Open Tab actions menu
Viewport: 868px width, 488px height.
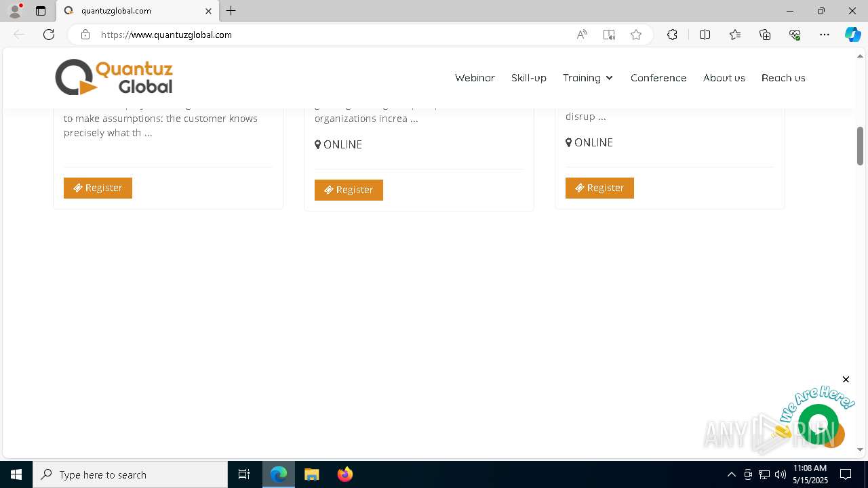click(x=41, y=11)
